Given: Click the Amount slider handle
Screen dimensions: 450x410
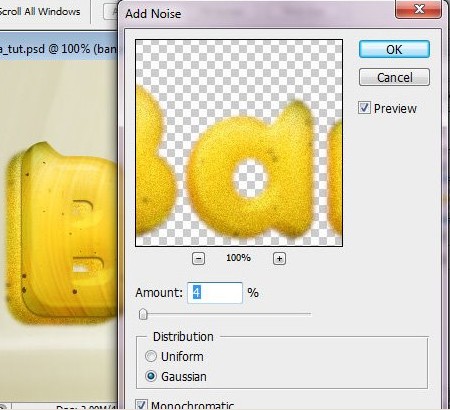Looking at the screenshot, I should pyautogui.click(x=143, y=314).
